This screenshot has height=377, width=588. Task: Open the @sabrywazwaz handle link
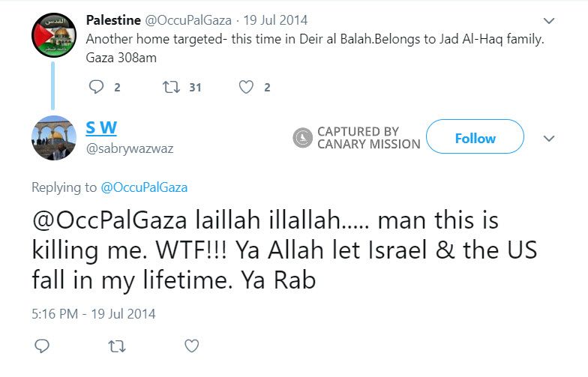coord(130,148)
